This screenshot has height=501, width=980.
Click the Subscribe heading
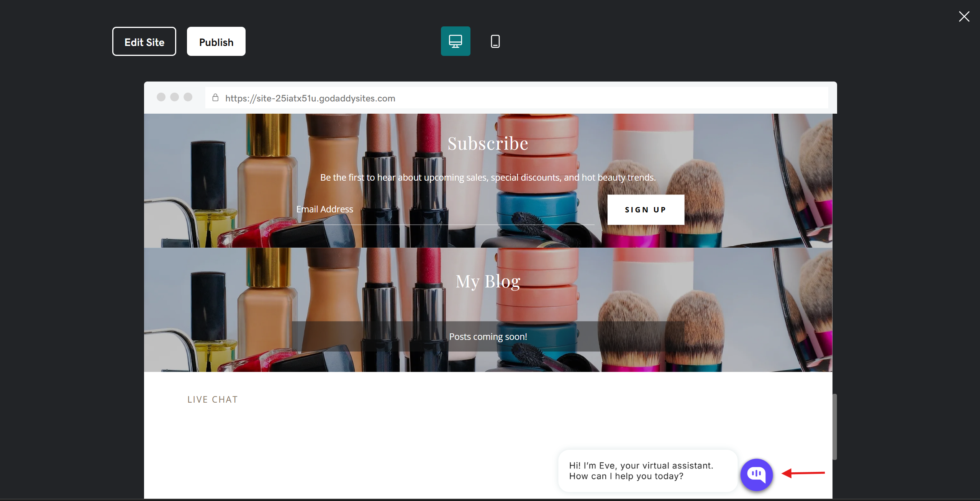tap(488, 144)
